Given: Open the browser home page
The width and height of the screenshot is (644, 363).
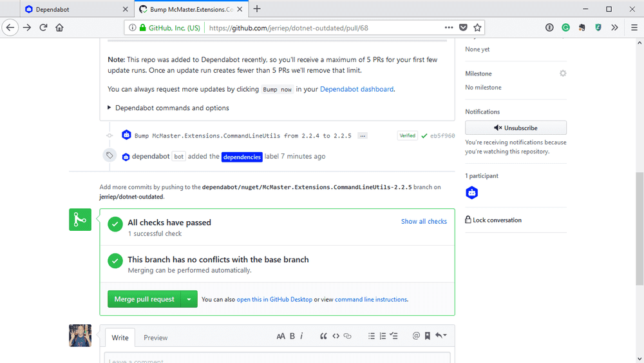Looking at the screenshot, I should click(x=59, y=28).
